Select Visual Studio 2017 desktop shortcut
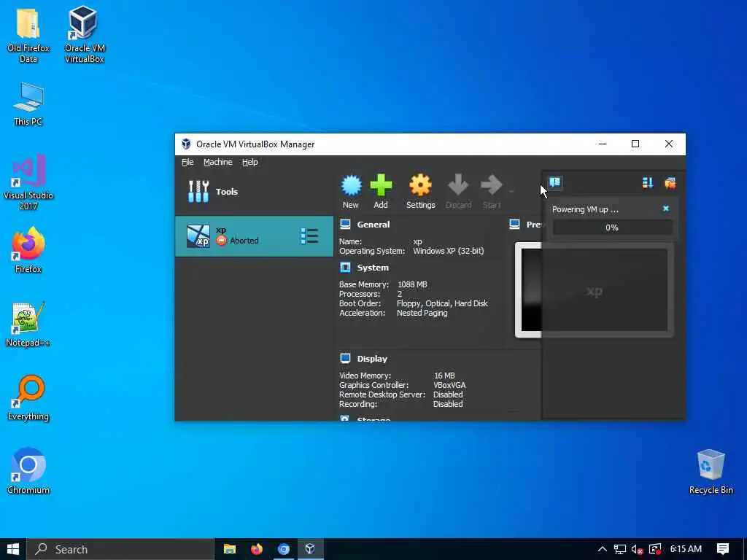Viewport: 747px width, 560px height. [x=28, y=182]
